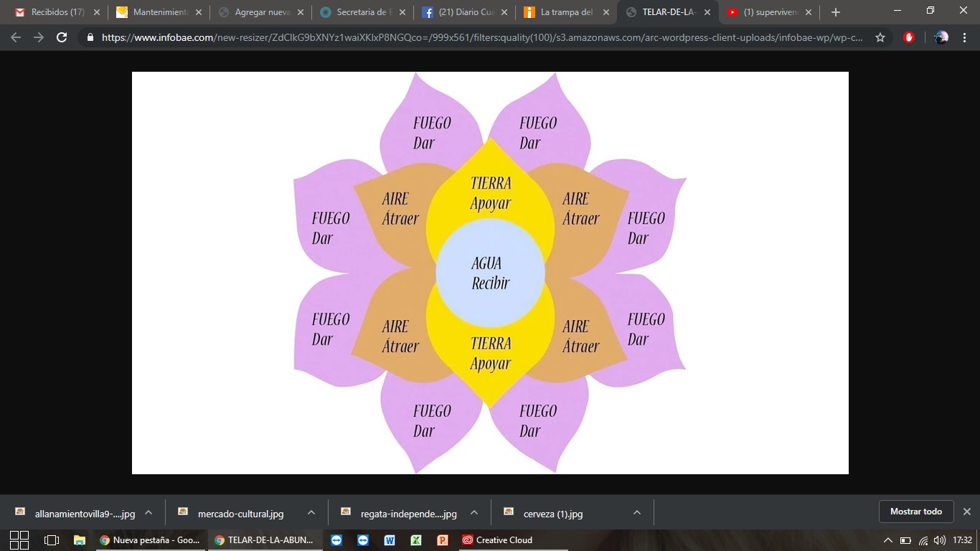Expand options for mercado-cultural.jpg download
The height and width of the screenshot is (551, 980).
tap(311, 512)
